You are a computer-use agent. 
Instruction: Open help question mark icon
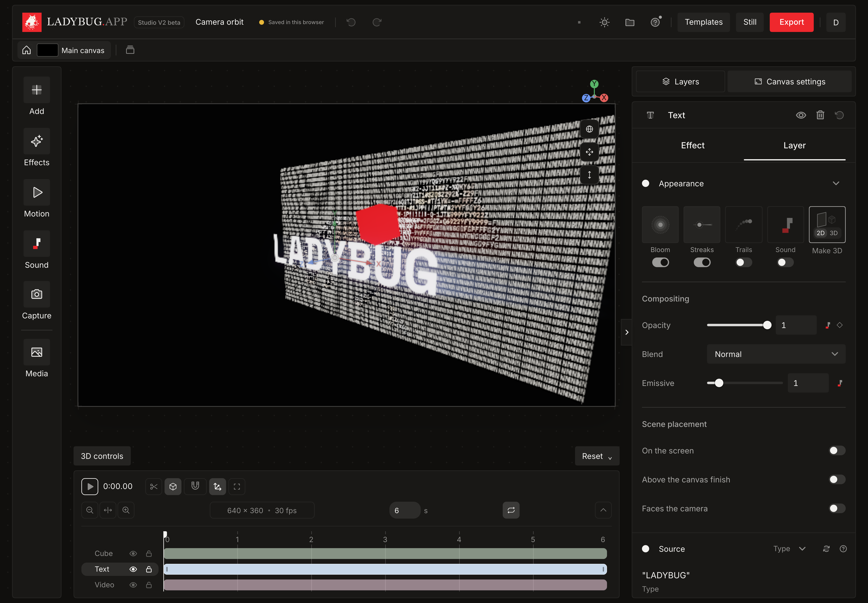(x=655, y=22)
